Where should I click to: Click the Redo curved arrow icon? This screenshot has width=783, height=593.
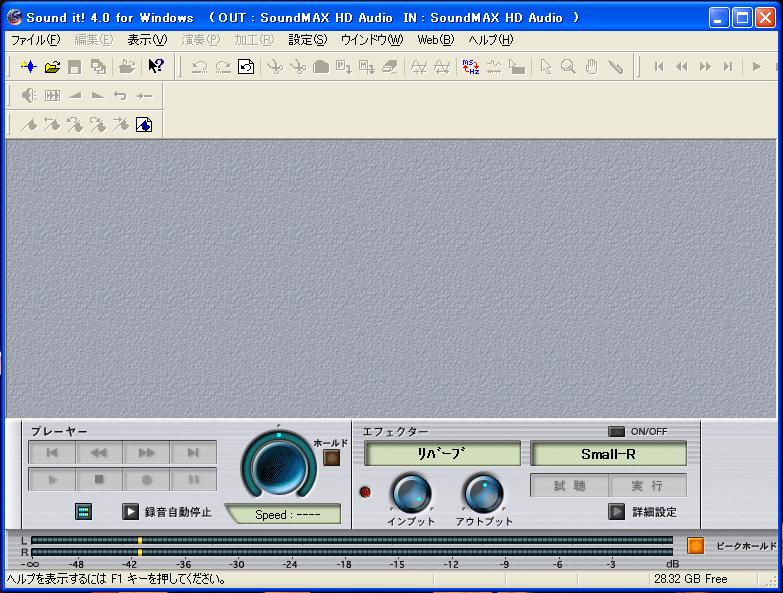(223, 67)
